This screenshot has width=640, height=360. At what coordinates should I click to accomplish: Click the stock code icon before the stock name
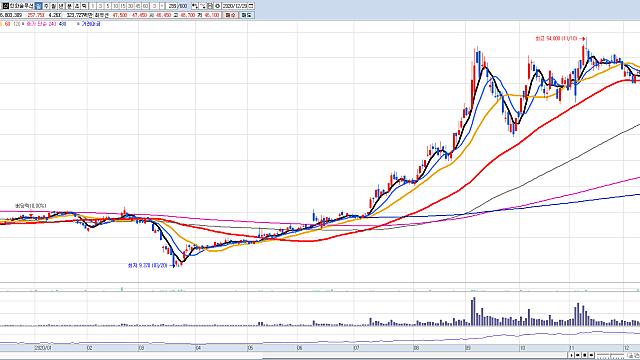pos(6,6)
